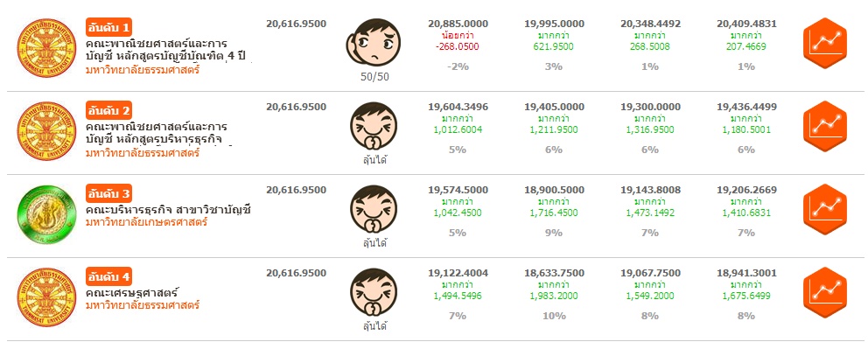Click มหาวิทยาลัยเกษตรศาสตร์ university link

143,224
